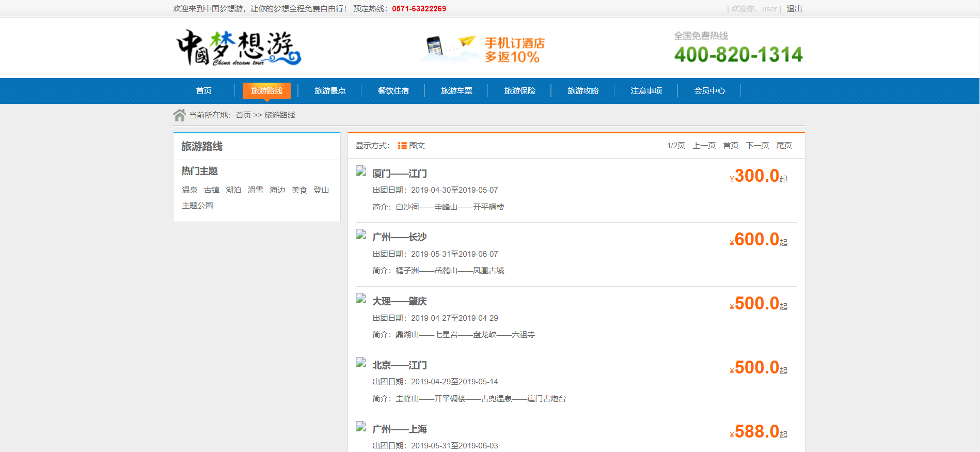The image size is (980, 452).
Task: Click the 400-820-1314 free hotline number
Action: coord(738,55)
